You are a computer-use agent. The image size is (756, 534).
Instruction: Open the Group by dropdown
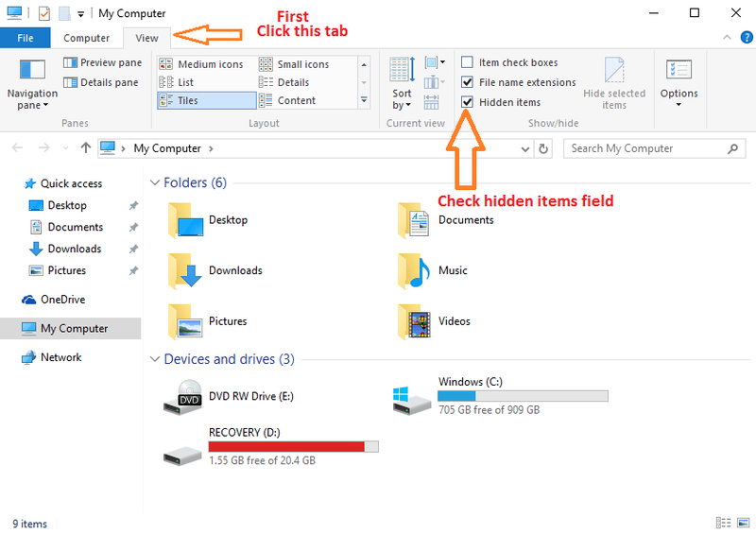pos(435,62)
